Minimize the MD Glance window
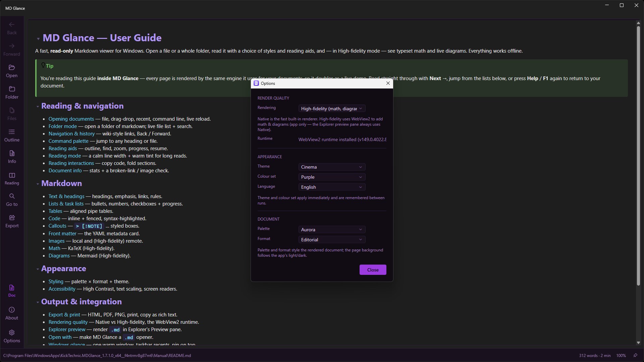The width and height of the screenshot is (644, 362). click(x=607, y=5)
